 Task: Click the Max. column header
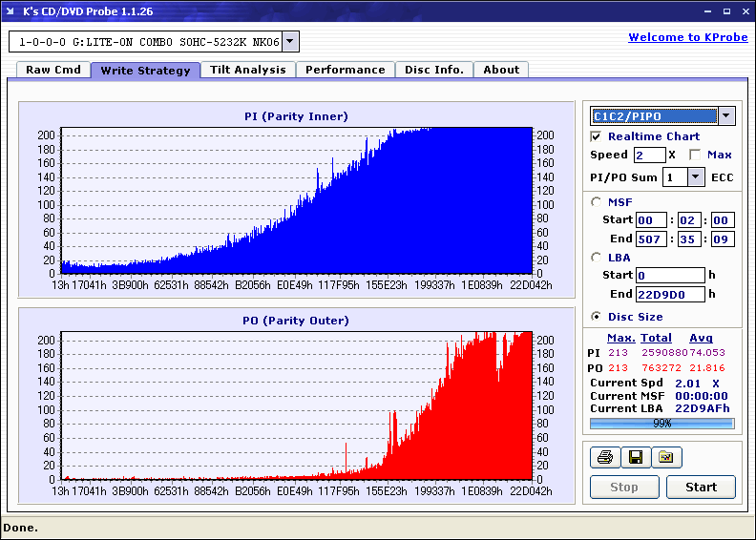621,338
